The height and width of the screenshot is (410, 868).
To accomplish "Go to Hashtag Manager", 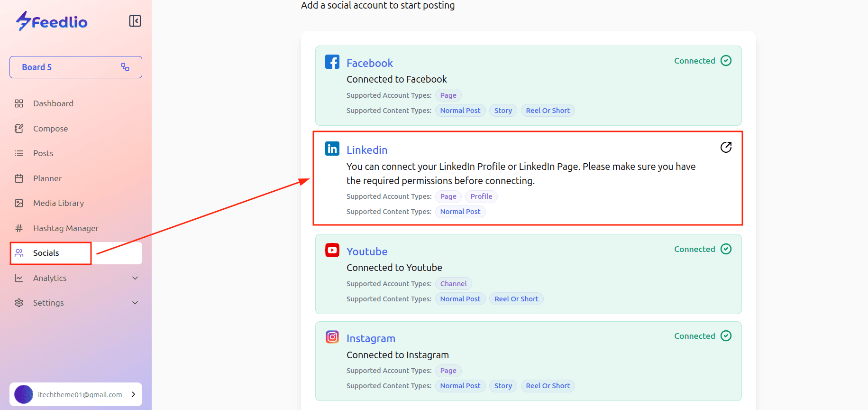I will 65,228.
